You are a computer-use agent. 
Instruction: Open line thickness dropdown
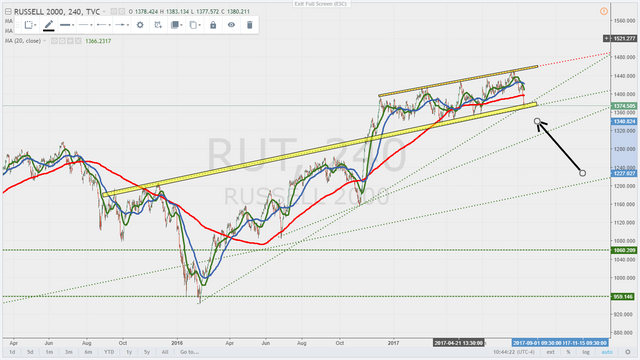[x=67, y=25]
